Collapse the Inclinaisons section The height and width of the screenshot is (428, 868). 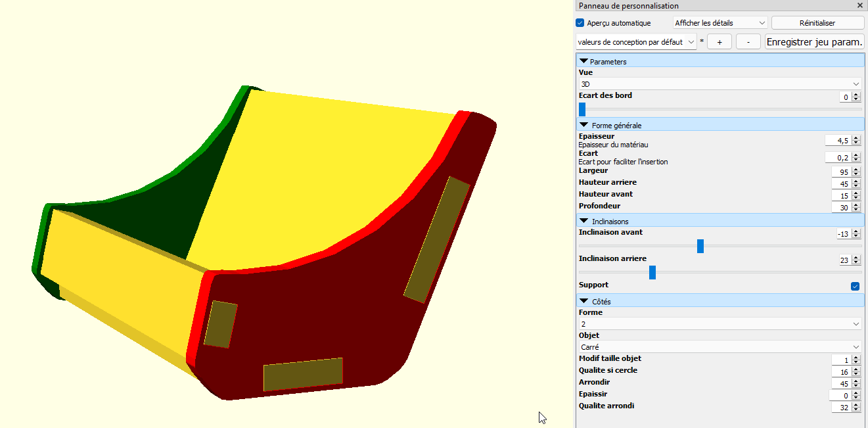point(583,222)
